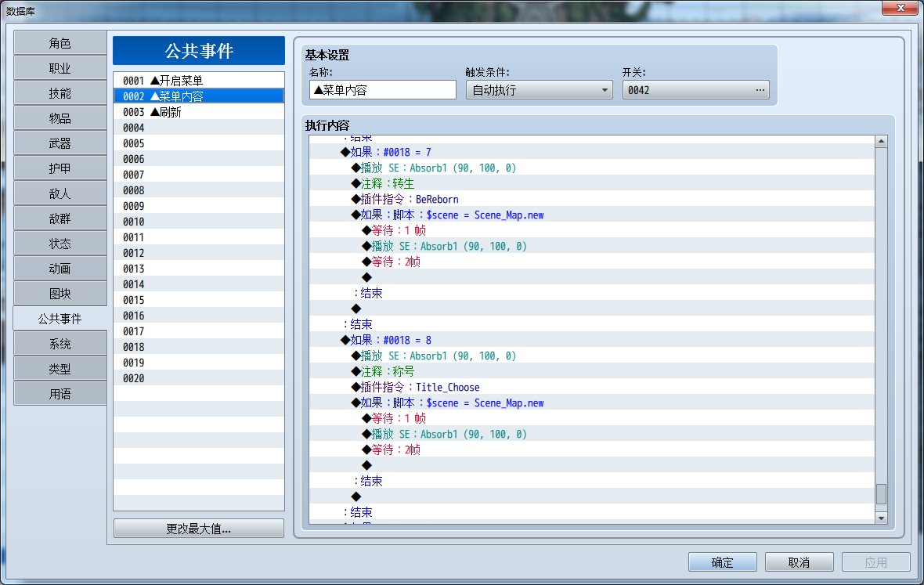Select common event 0003 ▲刷新

[x=199, y=112]
